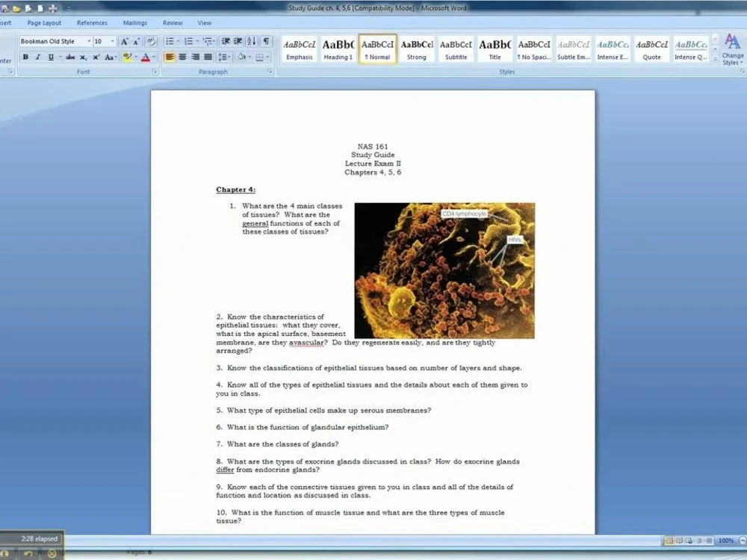Open the Font name dropdown
Screen dimensions: 747x560
[89, 41]
